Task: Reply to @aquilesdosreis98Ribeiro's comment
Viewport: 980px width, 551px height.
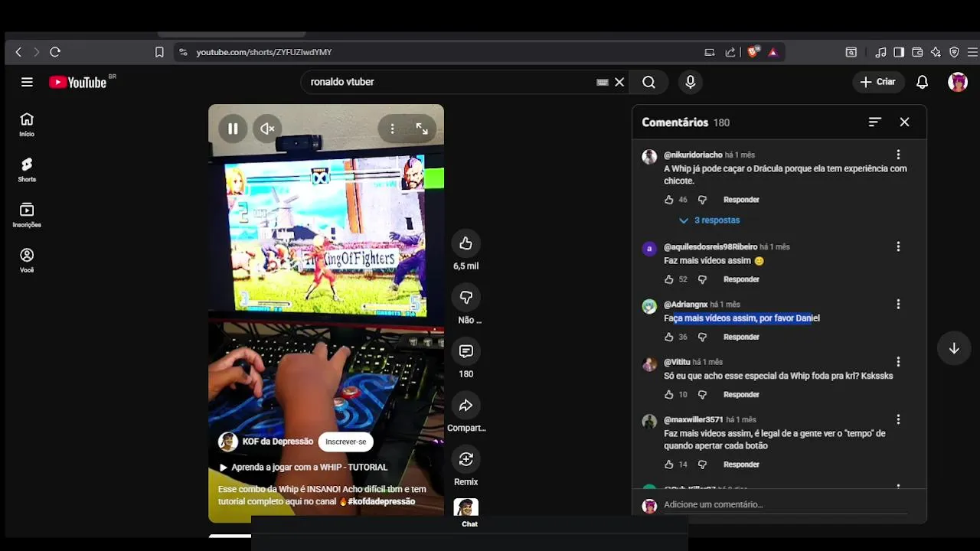Action: click(741, 279)
